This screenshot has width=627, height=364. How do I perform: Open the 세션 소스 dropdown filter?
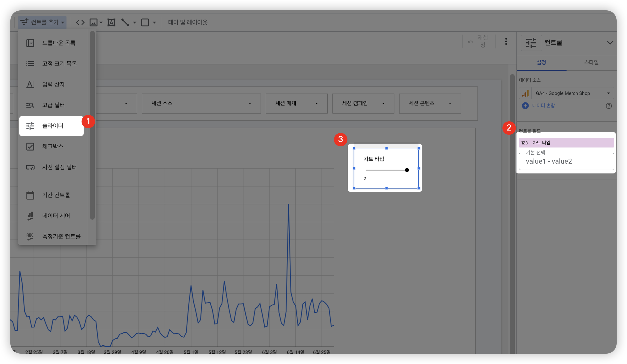[201, 103]
